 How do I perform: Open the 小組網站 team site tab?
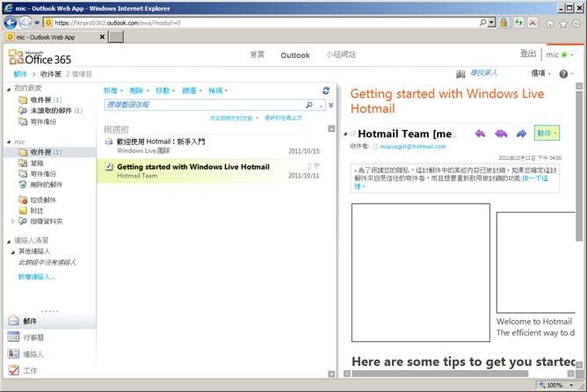[341, 54]
